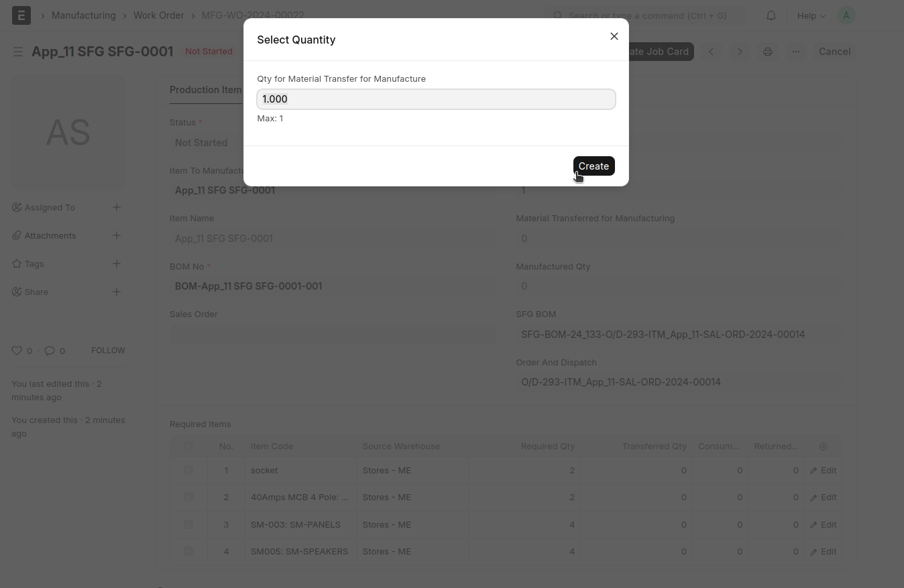904x588 pixels.
Task: Go to next document arrow
Action: tap(740, 52)
